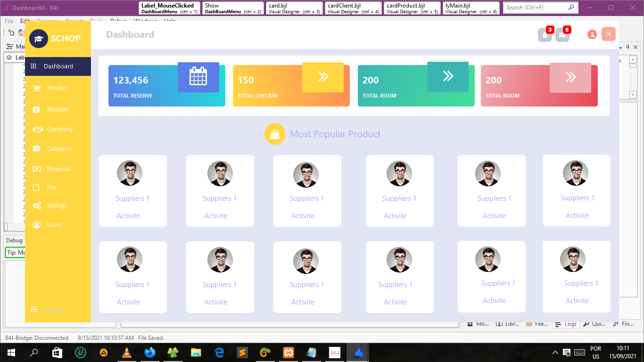The height and width of the screenshot is (362, 644).
Task: Open notifications bell with badge 3
Action: tap(545, 34)
